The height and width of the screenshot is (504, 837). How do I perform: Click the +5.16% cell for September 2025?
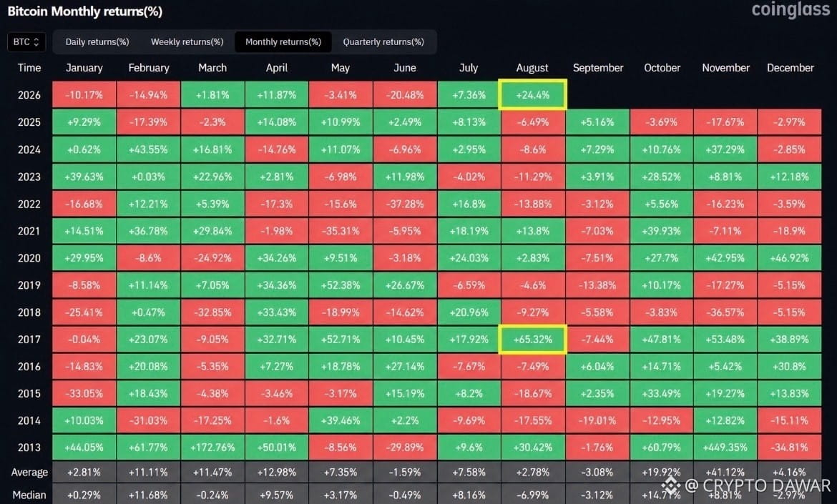click(x=597, y=122)
